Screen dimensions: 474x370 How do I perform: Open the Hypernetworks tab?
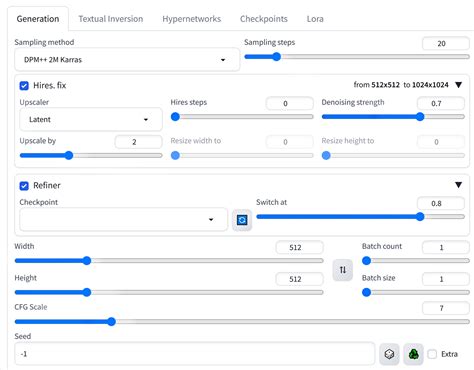tap(192, 19)
